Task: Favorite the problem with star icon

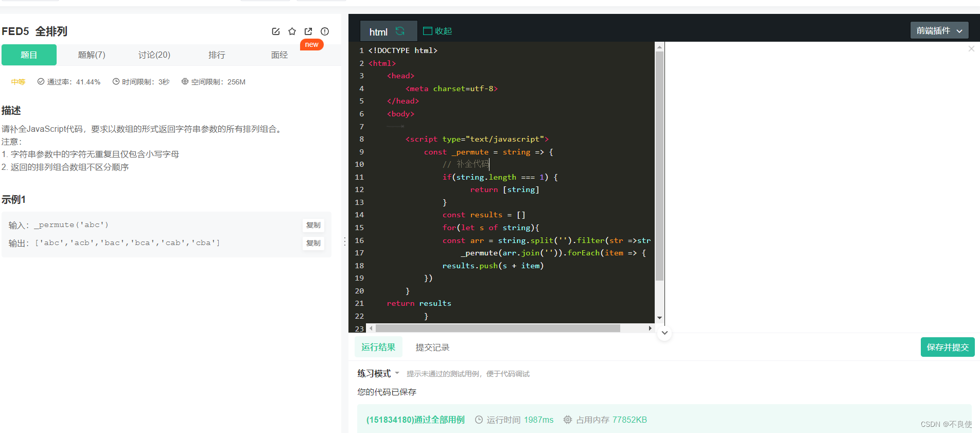Action: (x=292, y=31)
